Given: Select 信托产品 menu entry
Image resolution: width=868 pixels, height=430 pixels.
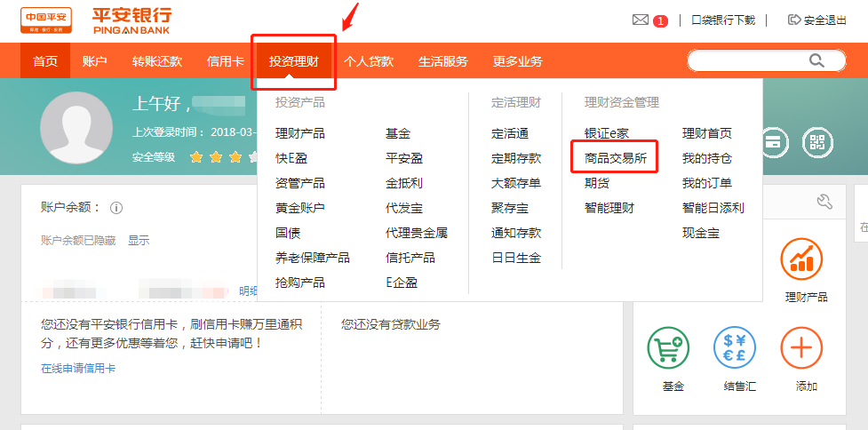Looking at the screenshot, I should point(410,258).
